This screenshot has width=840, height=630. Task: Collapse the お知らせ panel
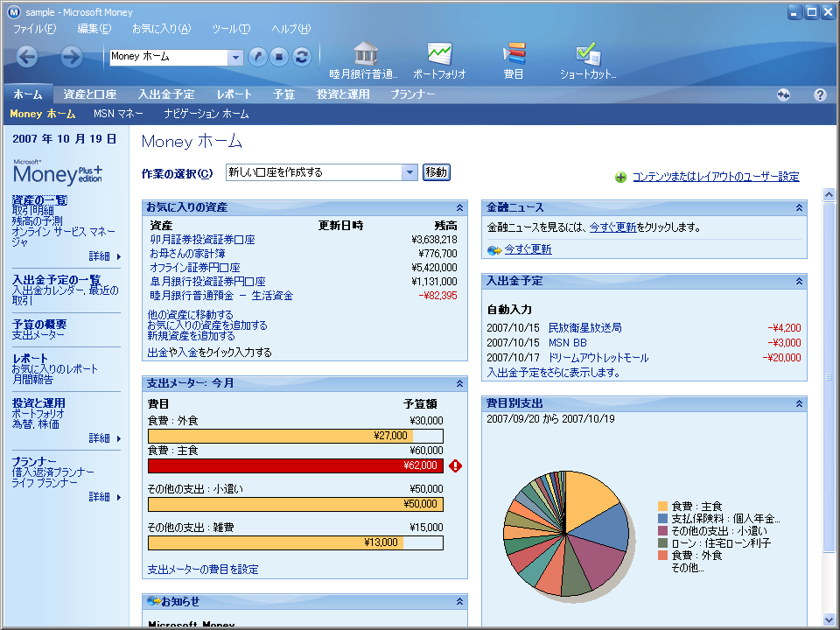tap(459, 602)
